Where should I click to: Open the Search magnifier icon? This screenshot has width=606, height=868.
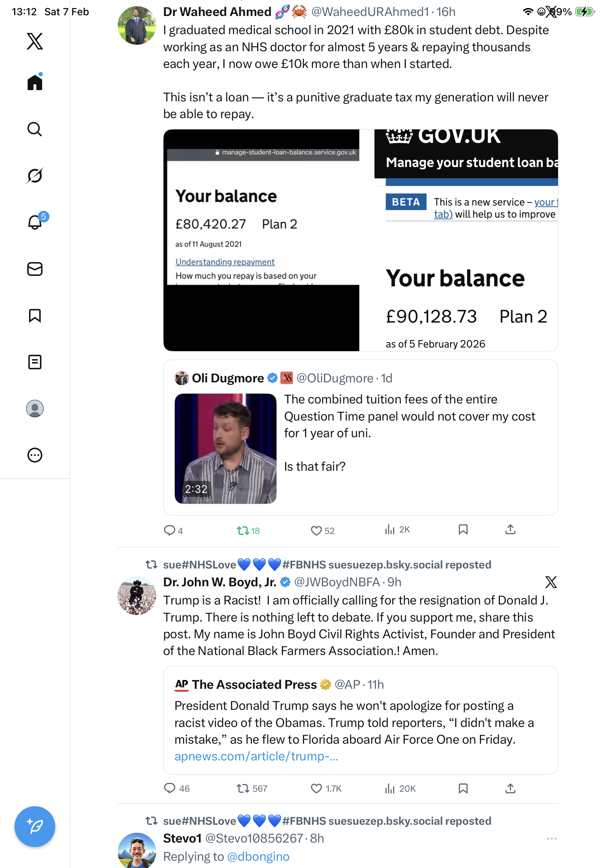[x=35, y=129]
